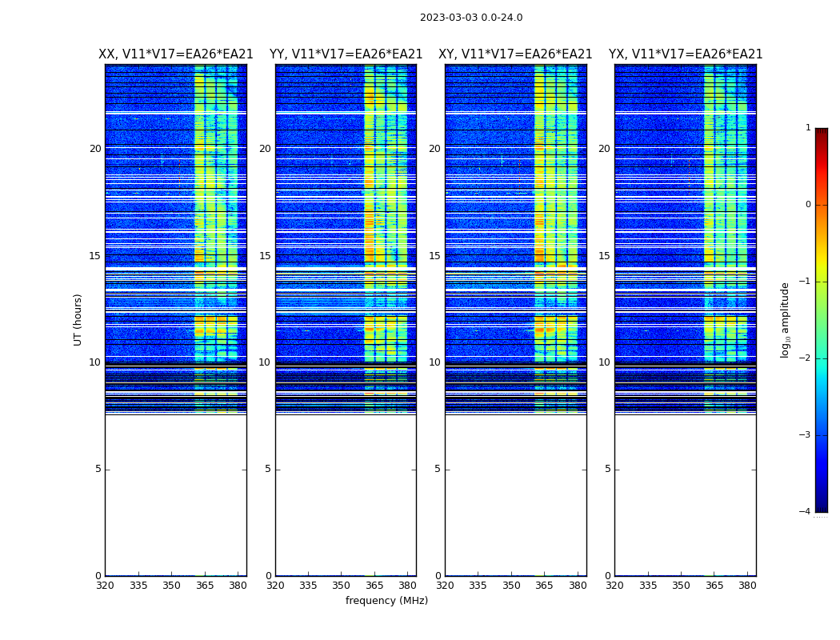Click the 20 tick on XX panel's y-axis

tap(95, 149)
